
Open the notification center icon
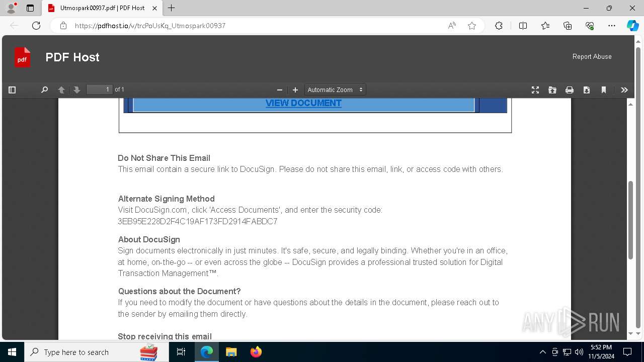coord(627,352)
